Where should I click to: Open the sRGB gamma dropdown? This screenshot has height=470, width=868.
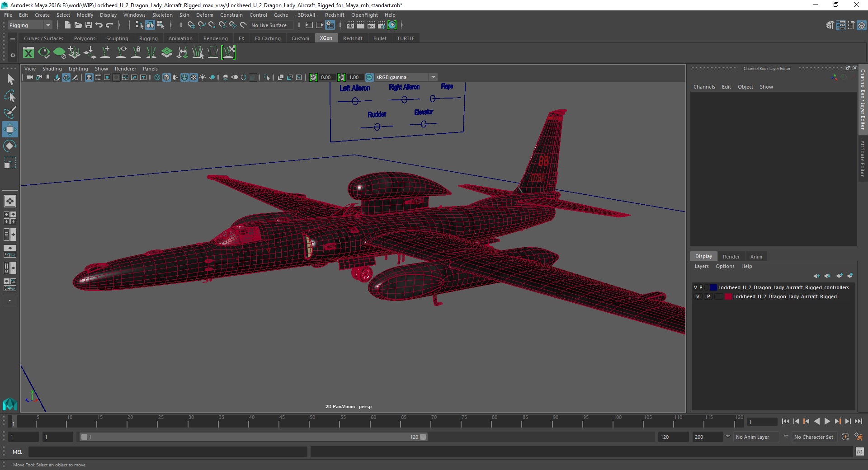click(x=406, y=77)
